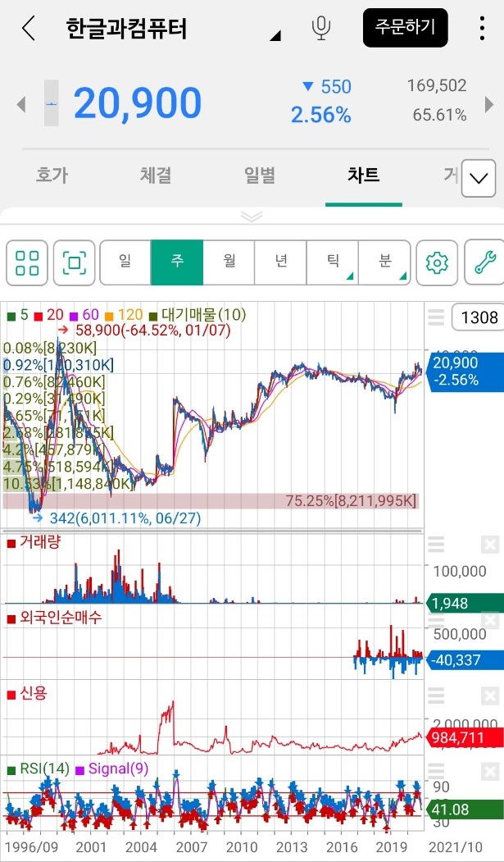The height and width of the screenshot is (862, 504).
Task: Open the three-dot overflow menu
Action: click(482, 28)
